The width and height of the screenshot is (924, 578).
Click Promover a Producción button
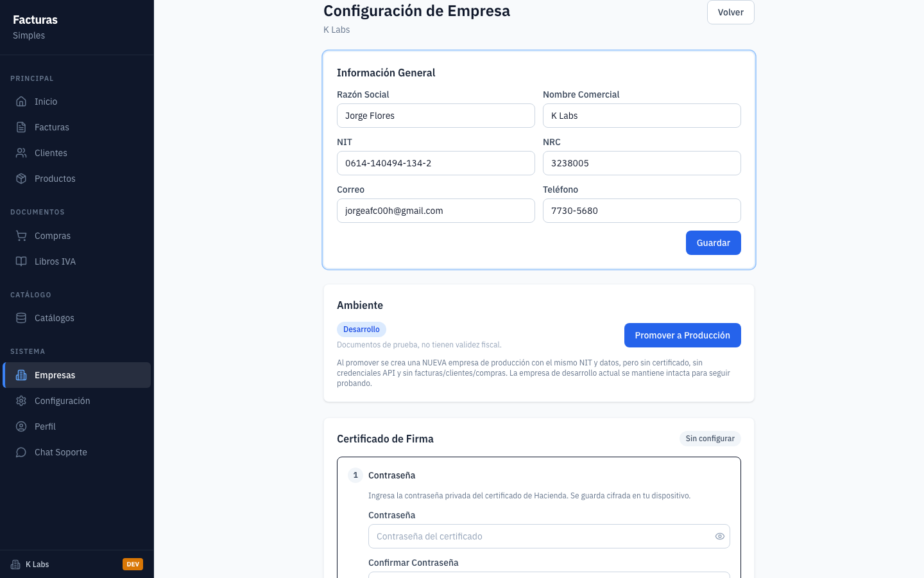[x=683, y=335]
